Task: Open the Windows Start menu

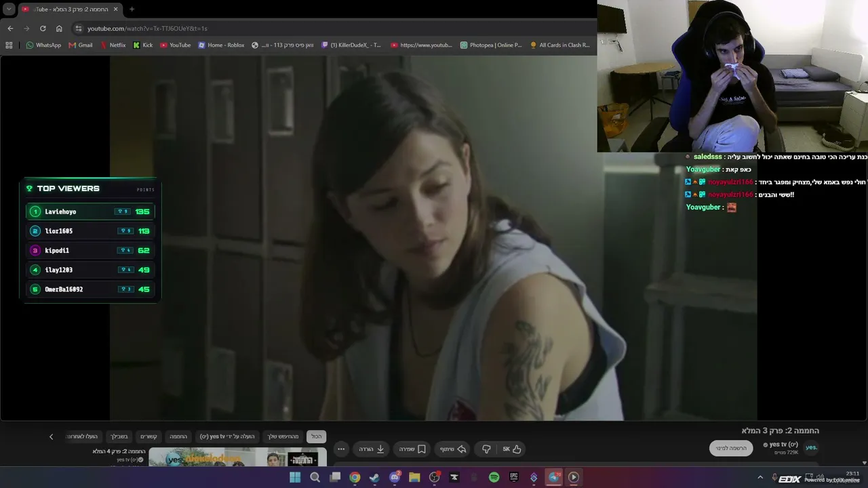Action: [x=295, y=477]
